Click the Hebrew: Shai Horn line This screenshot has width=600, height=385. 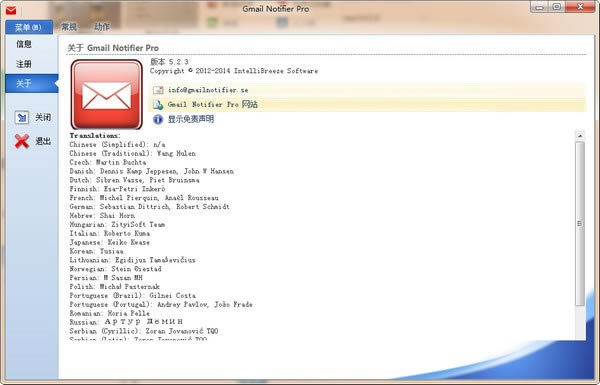(102, 215)
